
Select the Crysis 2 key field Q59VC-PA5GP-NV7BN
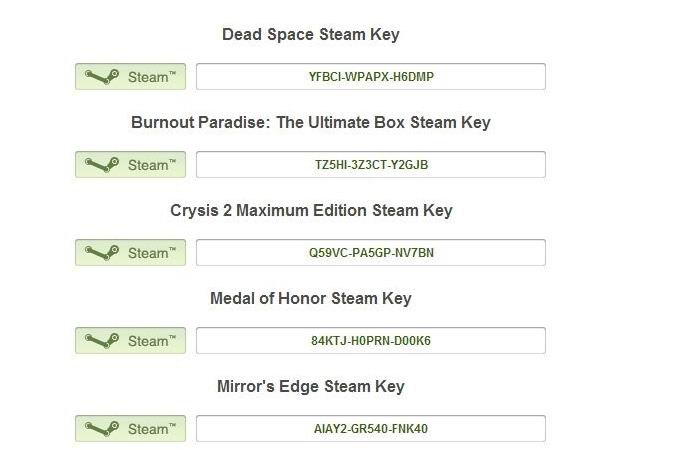coord(370,253)
